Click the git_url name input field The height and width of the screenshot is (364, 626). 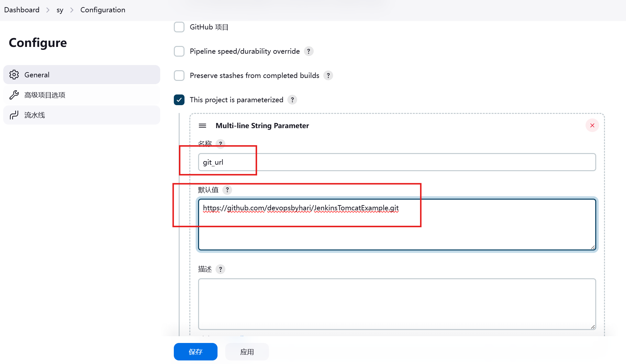pos(397,162)
